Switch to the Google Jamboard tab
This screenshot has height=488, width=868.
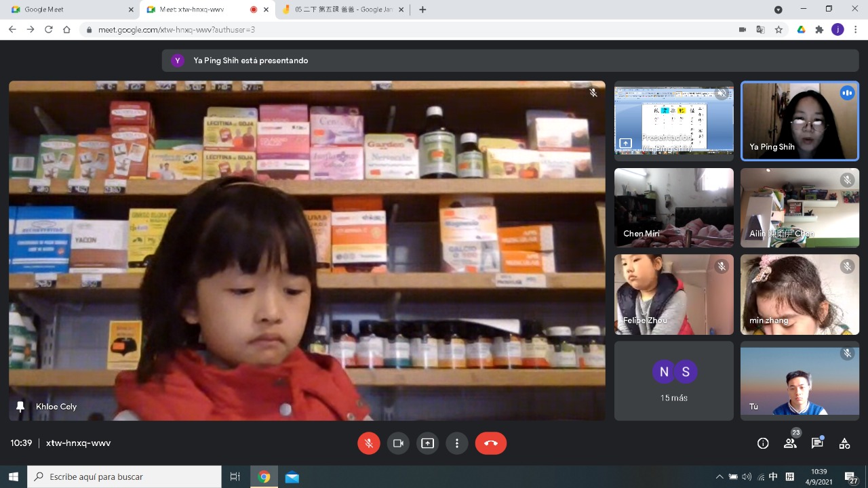point(342,9)
